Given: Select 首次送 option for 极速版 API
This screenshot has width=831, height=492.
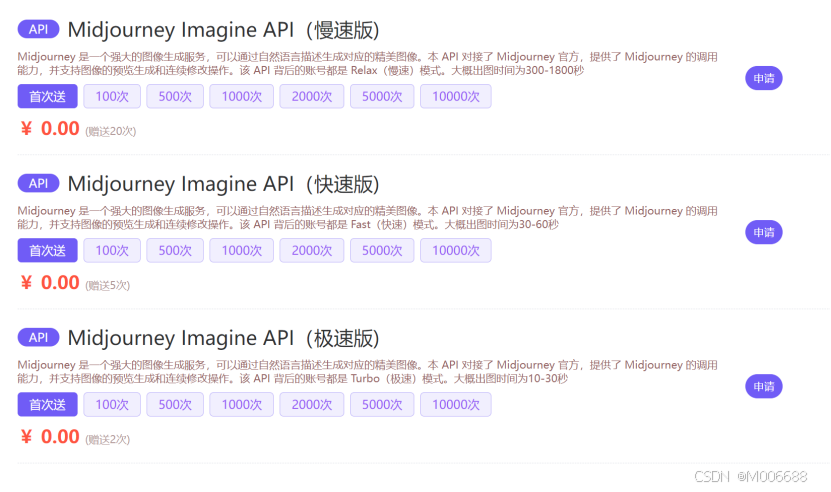Looking at the screenshot, I should [x=48, y=405].
